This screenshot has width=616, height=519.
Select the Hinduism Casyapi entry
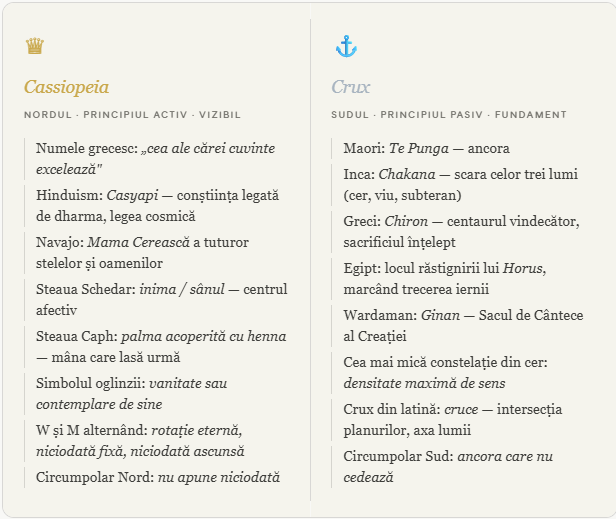point(158,205)
